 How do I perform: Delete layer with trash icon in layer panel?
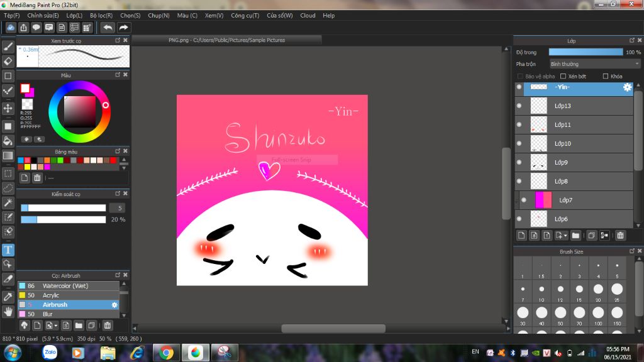pos(620,236)
